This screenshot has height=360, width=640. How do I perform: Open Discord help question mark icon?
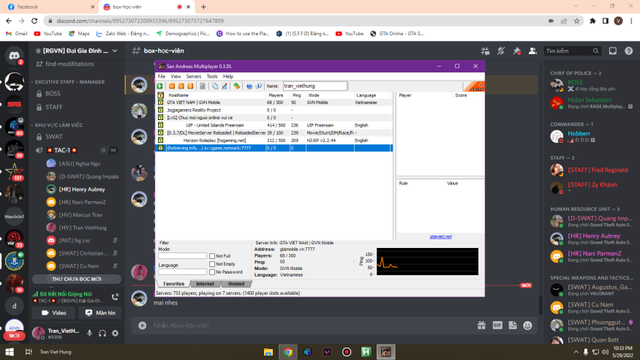[x=629, y=51]
